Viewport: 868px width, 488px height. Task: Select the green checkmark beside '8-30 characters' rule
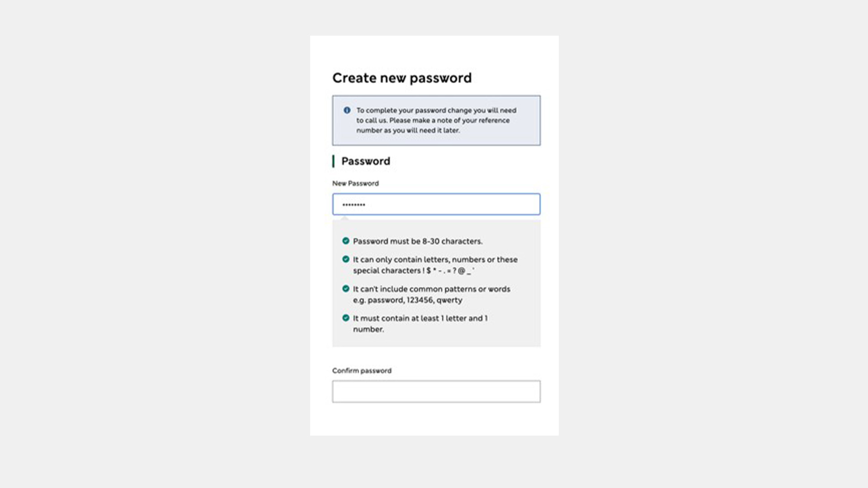point(346,241)
